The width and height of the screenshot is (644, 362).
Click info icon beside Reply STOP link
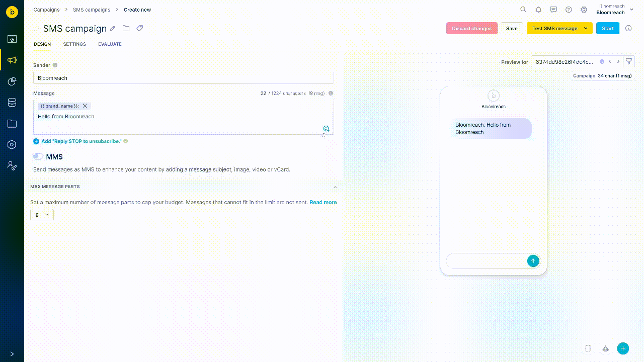tap(126, 141)
